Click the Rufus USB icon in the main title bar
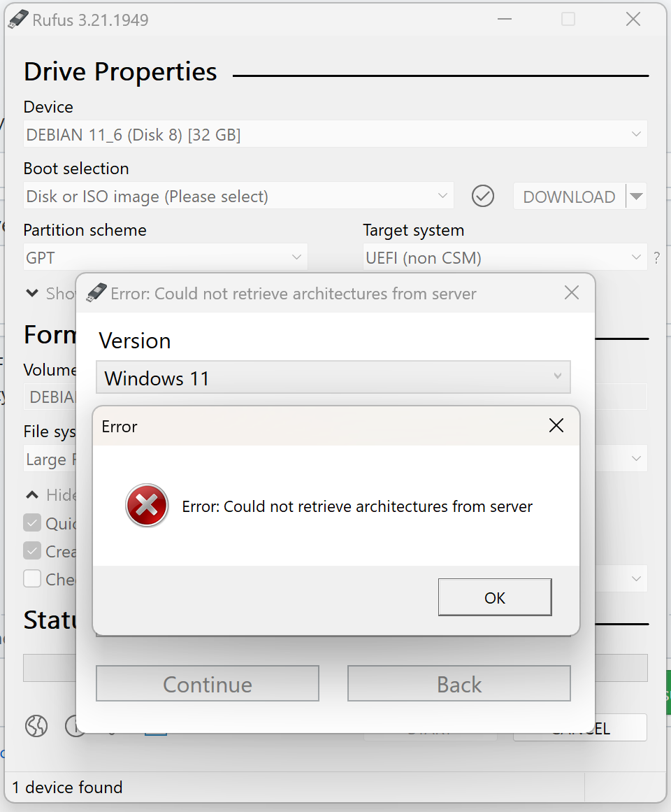This screenshot has width=671, height=812. 18,20
